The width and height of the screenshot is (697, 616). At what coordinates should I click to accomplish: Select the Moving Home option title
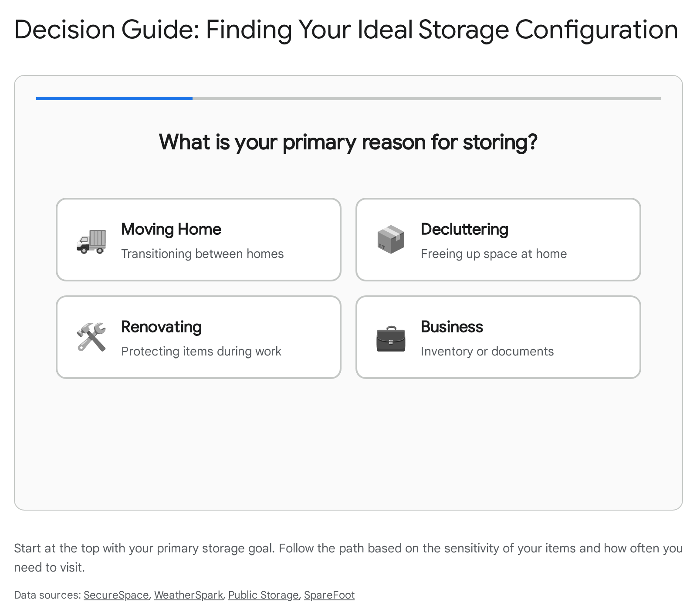coord(171,229)
